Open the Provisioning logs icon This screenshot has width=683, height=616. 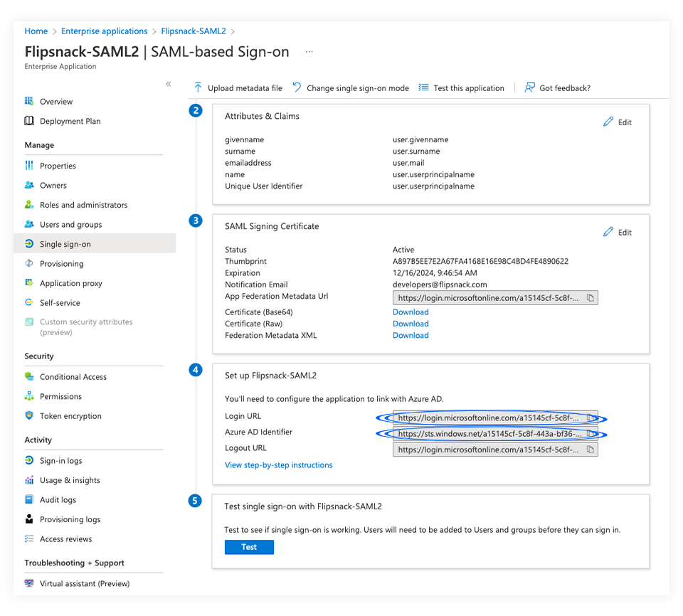[x=29, y=519]
